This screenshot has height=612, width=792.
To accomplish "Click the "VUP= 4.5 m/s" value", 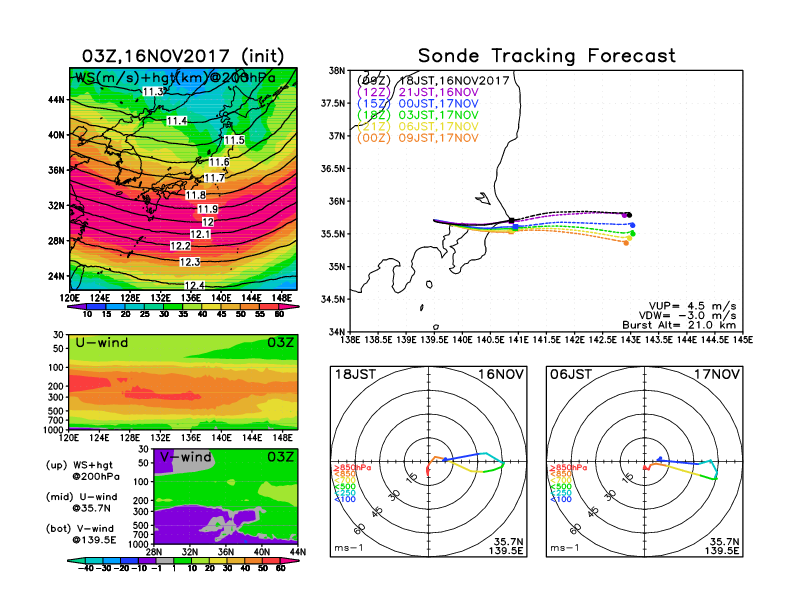I will pyautogui.click(x=692, y=306).
